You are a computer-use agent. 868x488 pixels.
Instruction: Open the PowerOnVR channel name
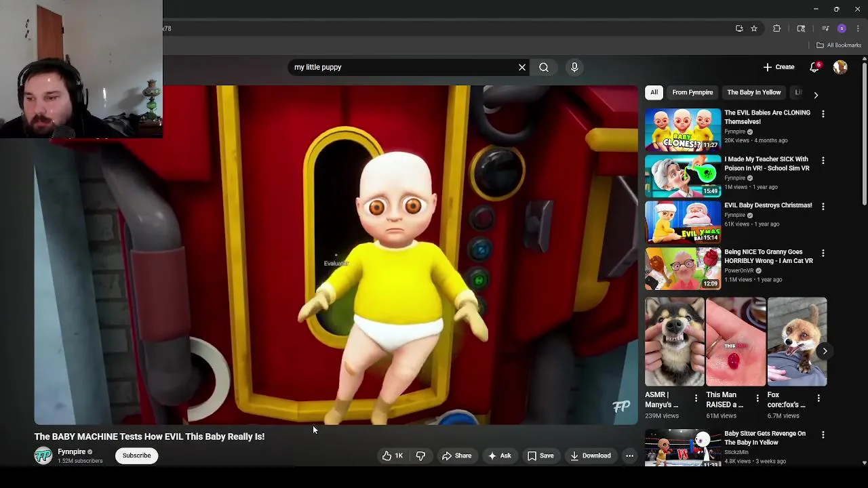(738, 270)
